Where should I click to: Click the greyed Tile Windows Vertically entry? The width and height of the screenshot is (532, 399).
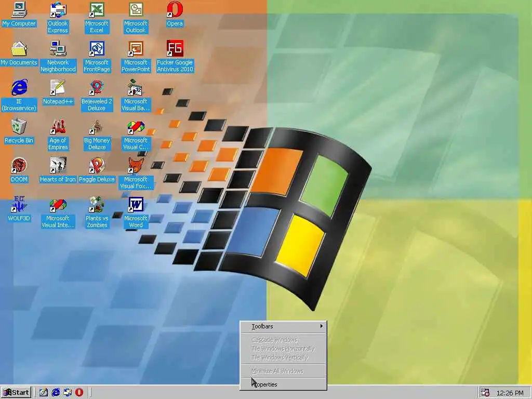pos(283,357)
